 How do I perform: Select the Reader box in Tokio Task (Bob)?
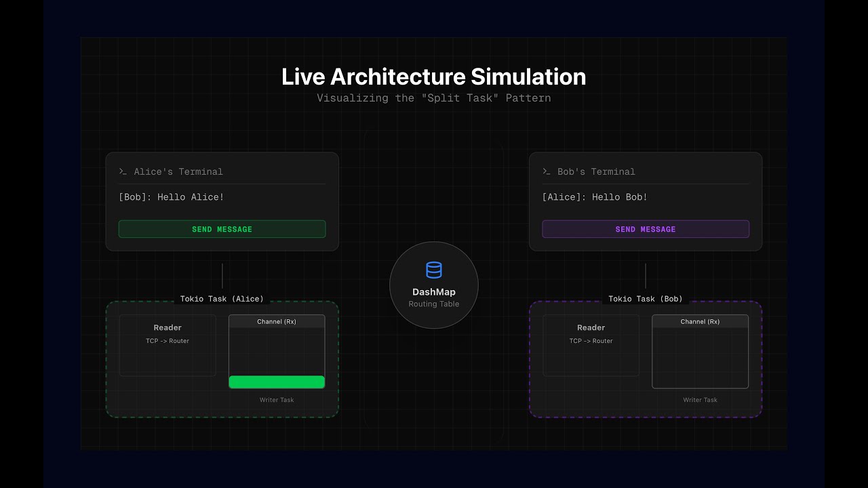pos(591,345)
